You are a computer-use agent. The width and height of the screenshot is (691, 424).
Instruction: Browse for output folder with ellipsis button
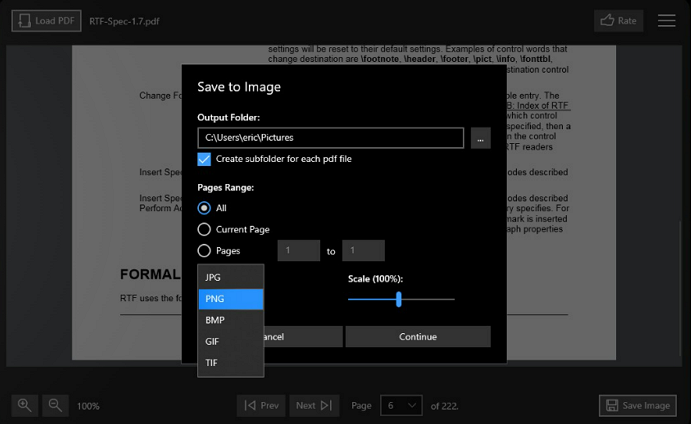pos(480,138)
